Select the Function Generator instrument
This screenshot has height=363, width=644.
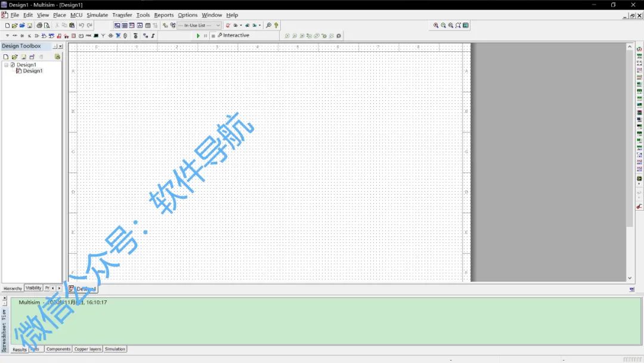click(639, 56)
